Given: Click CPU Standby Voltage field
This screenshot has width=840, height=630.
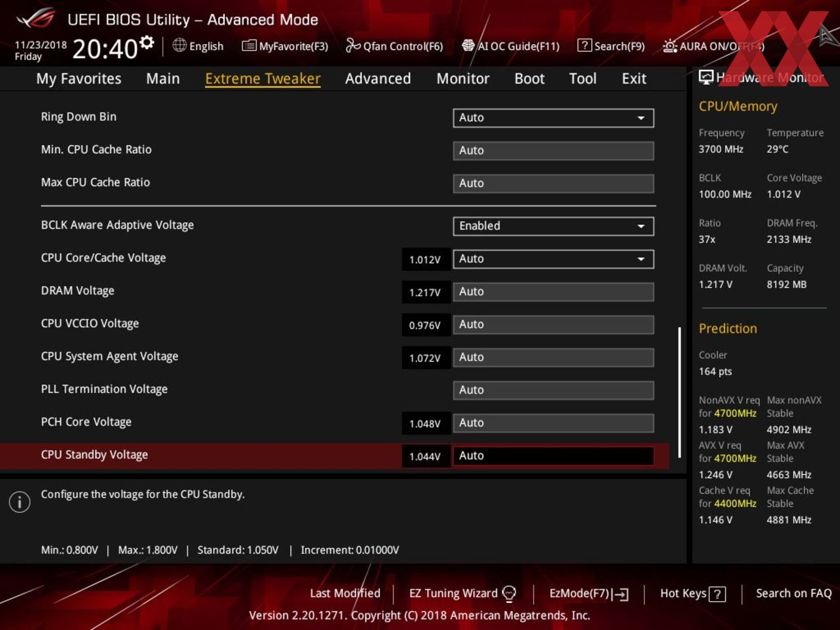Looking at the screenshot, I should [553, 455].
